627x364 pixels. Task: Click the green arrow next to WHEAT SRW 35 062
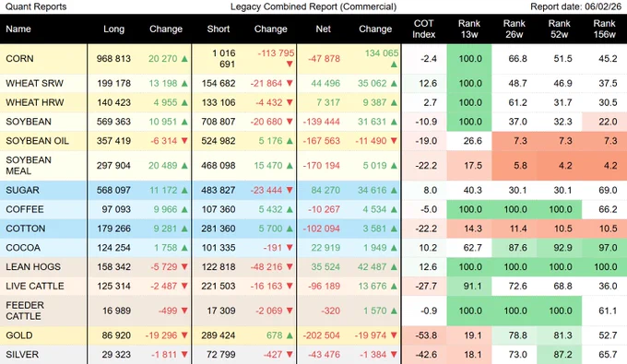[394, 84]
